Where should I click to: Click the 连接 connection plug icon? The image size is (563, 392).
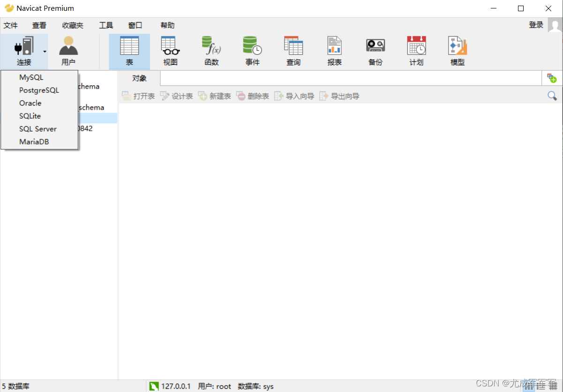pyautogui.click(x=24, y=46)
